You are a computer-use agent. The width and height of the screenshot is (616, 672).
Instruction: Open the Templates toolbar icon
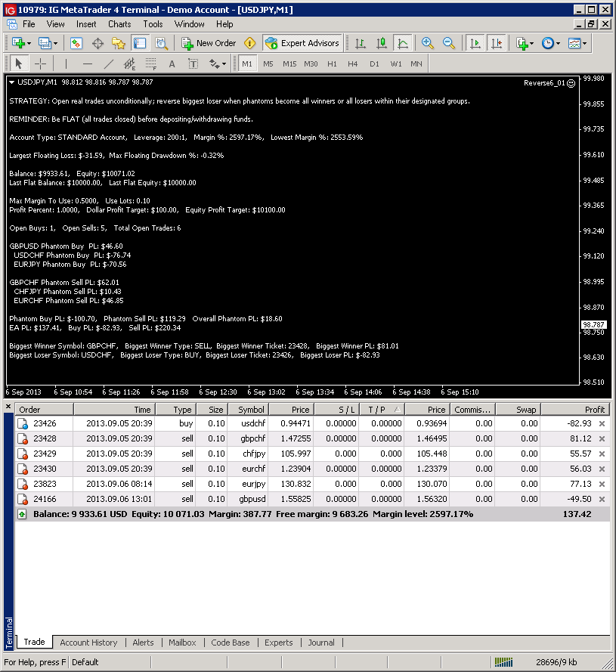[574, 43]
